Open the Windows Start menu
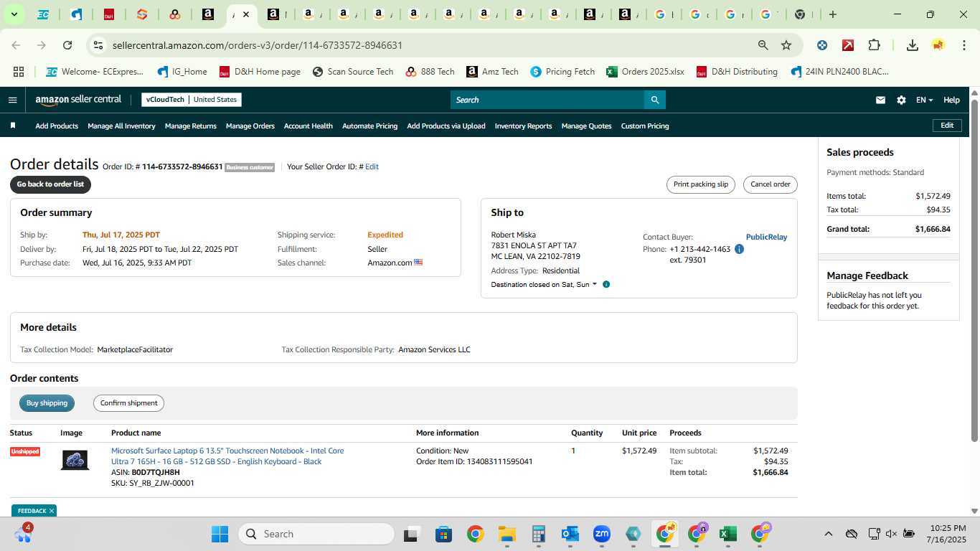980x551 pixels. pos(220,534)
